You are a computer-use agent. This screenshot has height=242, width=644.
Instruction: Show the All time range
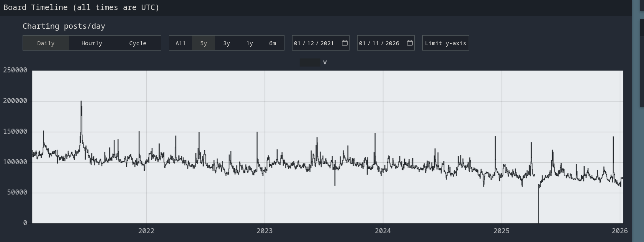[x=181, y=43]
